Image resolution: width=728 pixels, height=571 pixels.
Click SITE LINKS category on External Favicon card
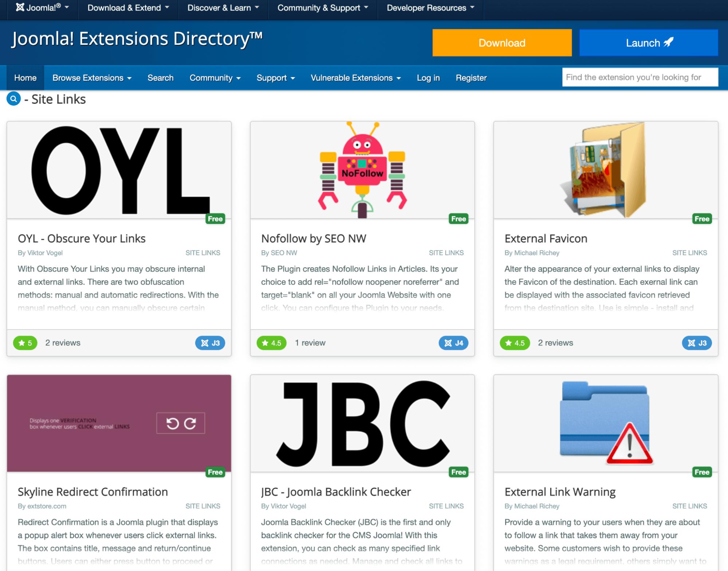click(x=689, y=253)
